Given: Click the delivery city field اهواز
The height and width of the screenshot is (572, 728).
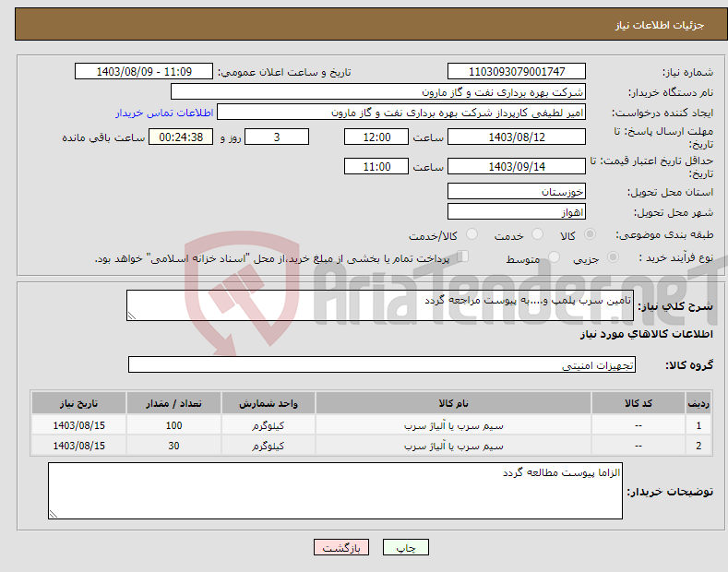Looking at the screenshot, I should coord(517,211).
